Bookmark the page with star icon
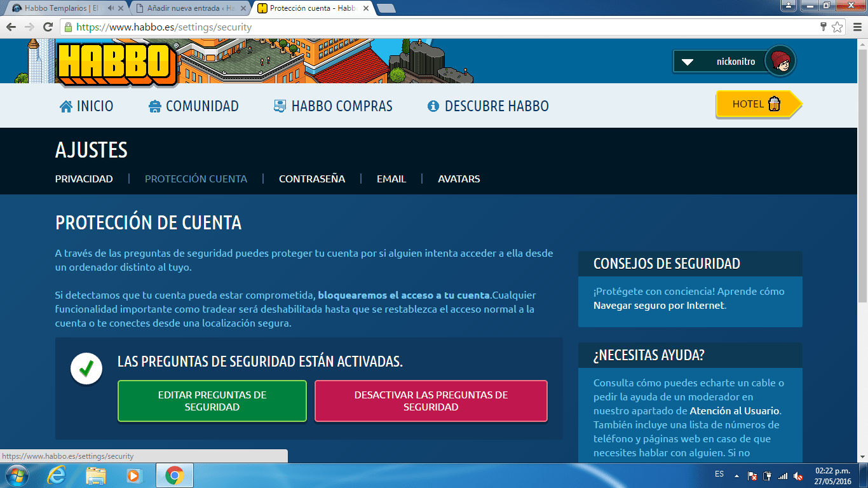Screen dimensions: 868x488 [837, 27]
